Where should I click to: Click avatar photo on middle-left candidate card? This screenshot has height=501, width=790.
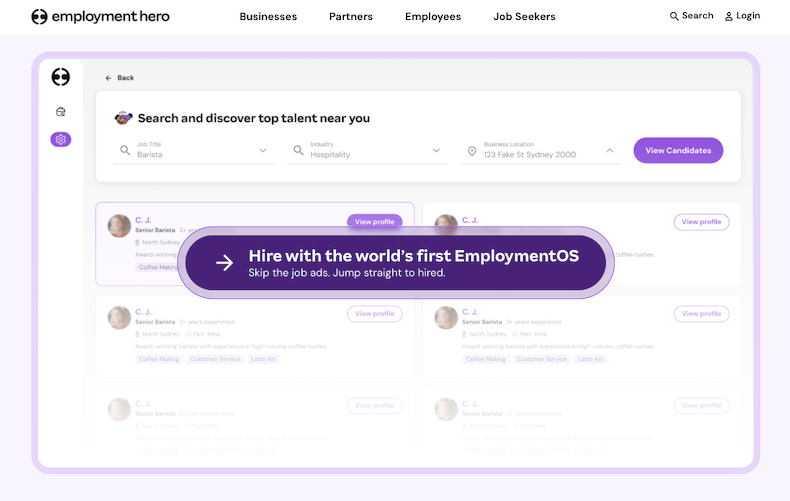(119, 318)
